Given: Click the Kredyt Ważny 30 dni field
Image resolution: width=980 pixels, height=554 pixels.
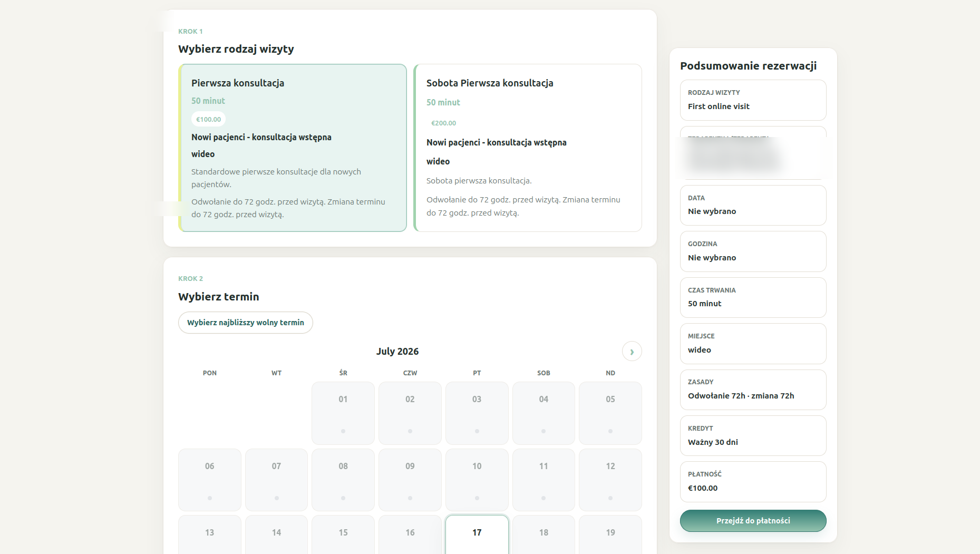Looking at the screenshot, I should pyautogui.click(x=753, y=435).
